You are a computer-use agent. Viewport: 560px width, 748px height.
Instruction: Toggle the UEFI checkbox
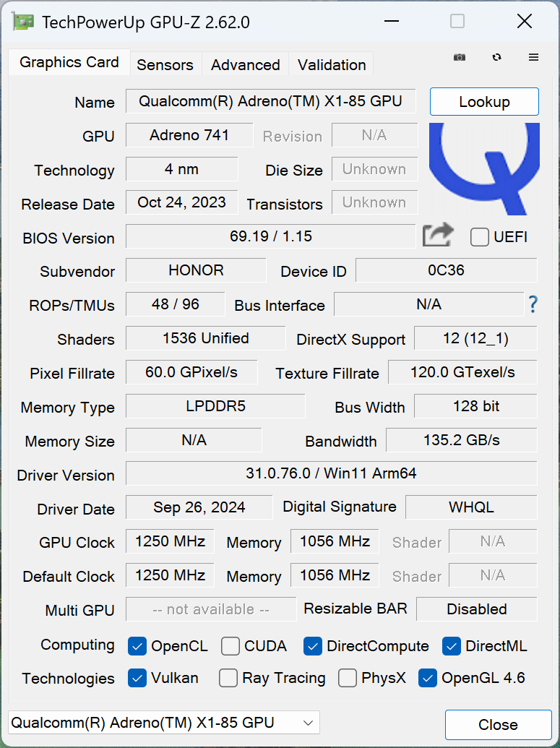480,237
